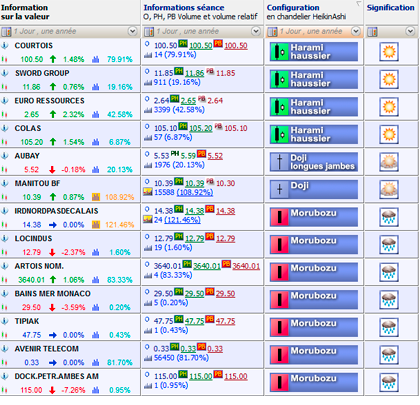Click the volume bars icon in the COLAS row
Viewport: 420px width, 405px height.
[96, 142]
